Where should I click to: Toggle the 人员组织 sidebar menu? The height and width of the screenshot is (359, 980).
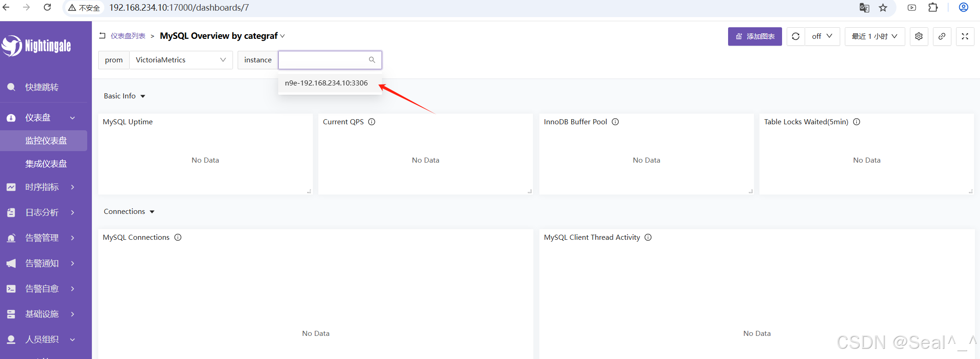click(x=44, y=340)
